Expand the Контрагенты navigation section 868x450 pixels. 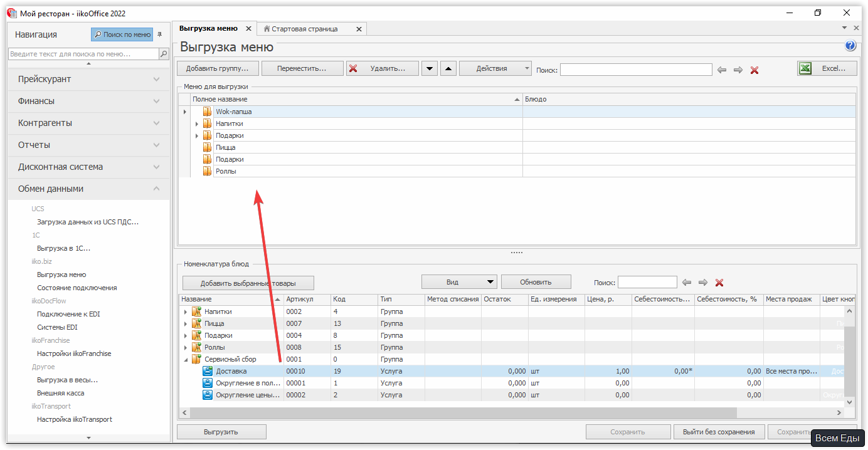157,123
